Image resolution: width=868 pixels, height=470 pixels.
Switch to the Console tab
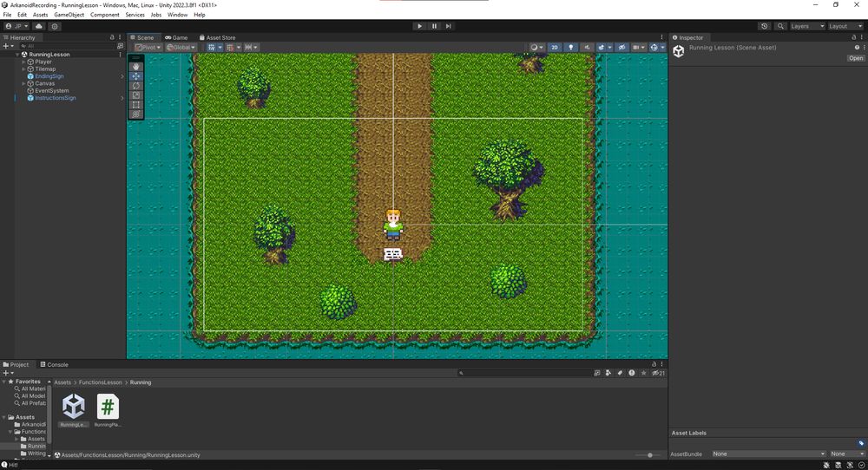pyautogui.click(x=54, y=365)
